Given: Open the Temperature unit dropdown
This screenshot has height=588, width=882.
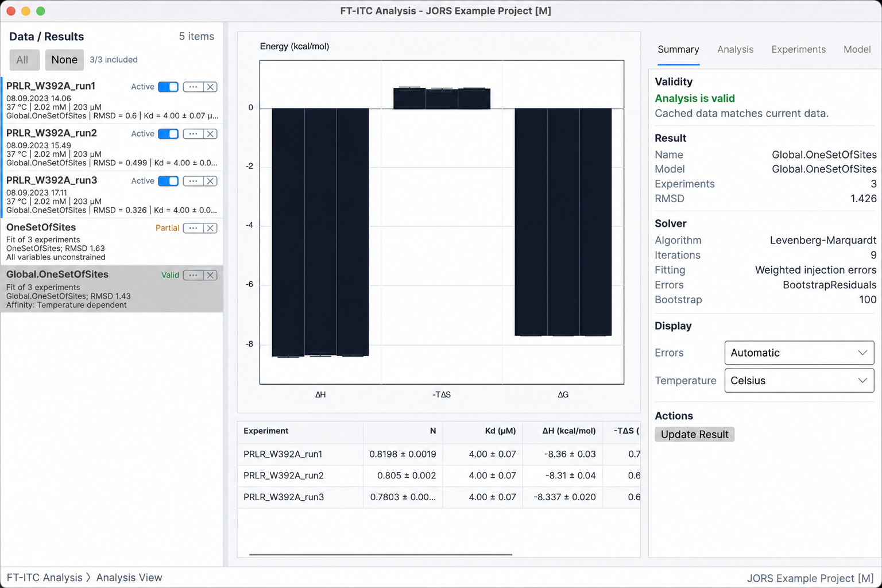Looking at the screenshot, I should click(x=799, y=381).
